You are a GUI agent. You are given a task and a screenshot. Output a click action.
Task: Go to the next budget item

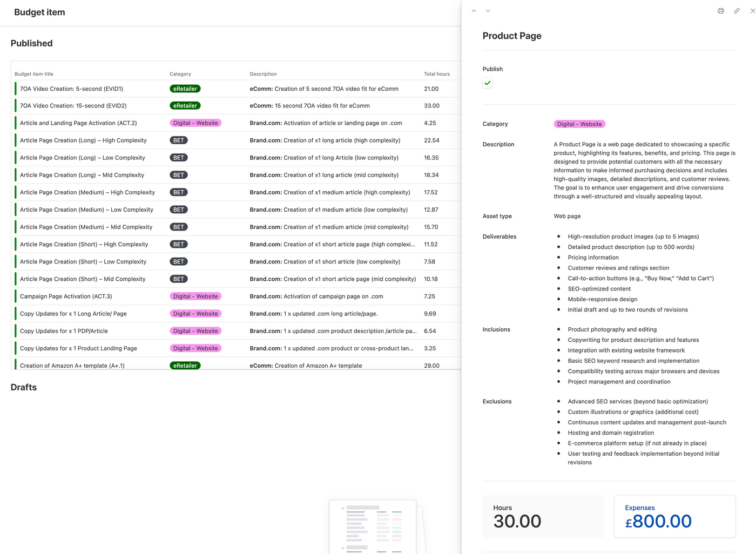488,11
